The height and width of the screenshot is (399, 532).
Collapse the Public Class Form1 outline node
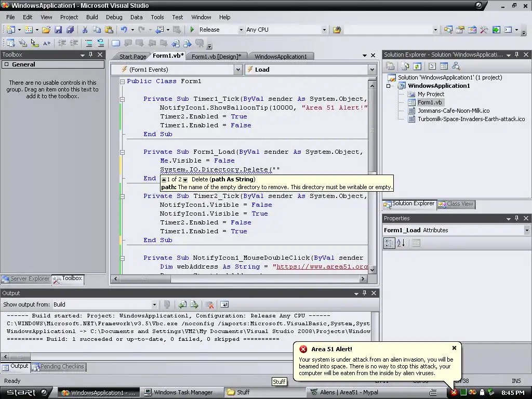point(122,82)
